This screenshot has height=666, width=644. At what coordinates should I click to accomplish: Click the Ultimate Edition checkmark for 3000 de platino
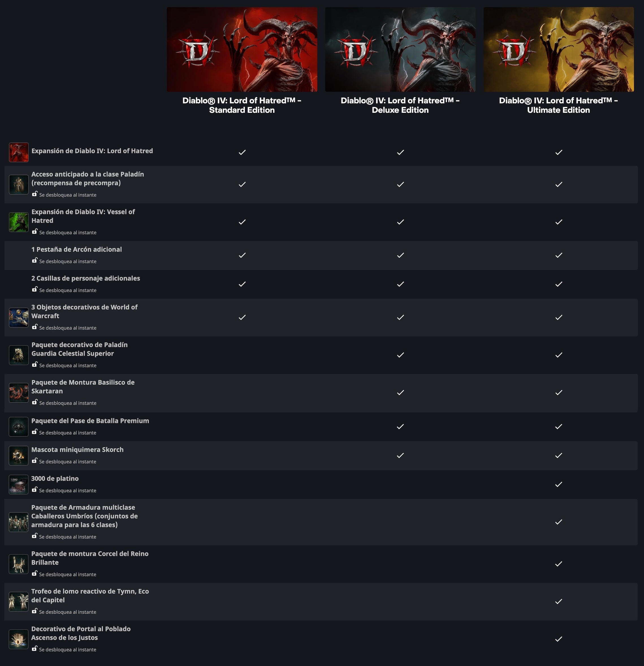[559, 484]
